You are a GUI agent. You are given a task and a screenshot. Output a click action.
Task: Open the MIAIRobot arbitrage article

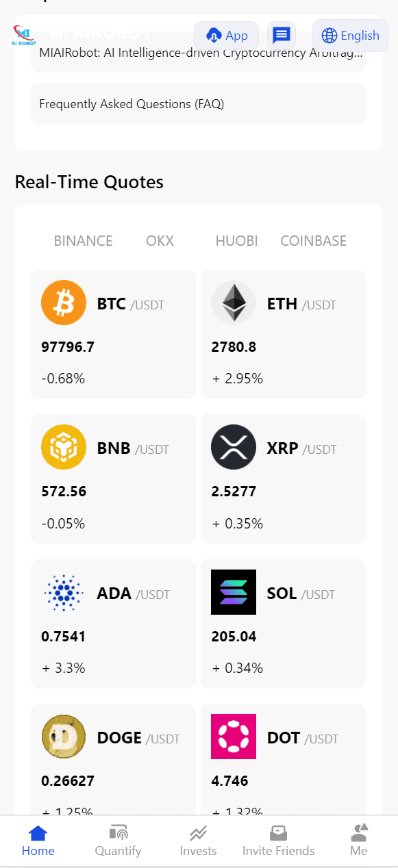pyautogui.click(x=198, y=52)
